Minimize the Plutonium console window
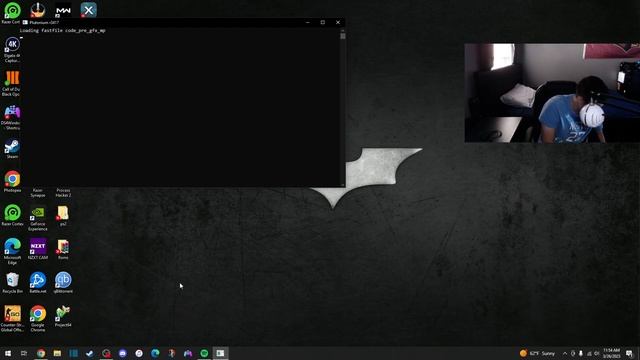Viewport: 640px width, 360px height. 308,22
